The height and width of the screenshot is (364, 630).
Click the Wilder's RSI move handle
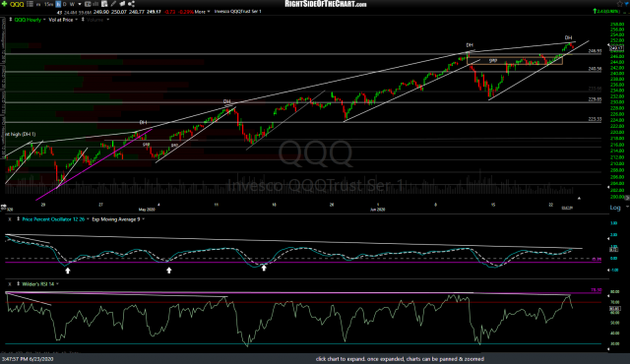coord(18,283)
